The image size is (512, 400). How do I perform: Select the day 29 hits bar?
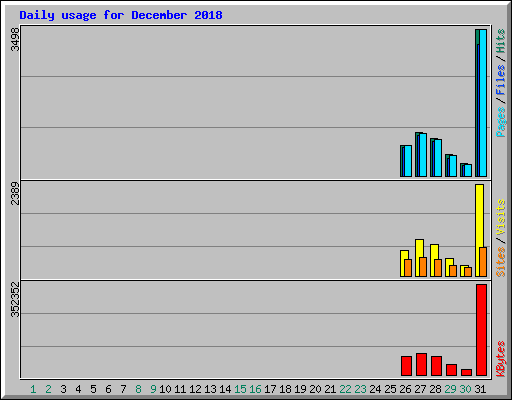click(x=447, y=165)
